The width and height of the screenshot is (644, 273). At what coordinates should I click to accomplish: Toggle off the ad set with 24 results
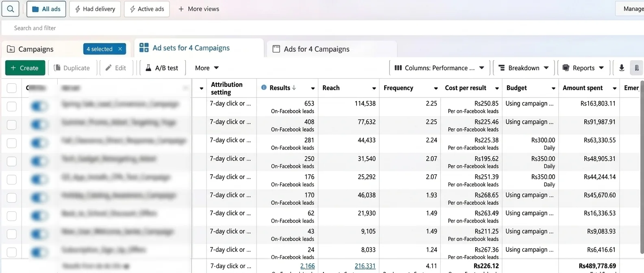tap(39, 252)
